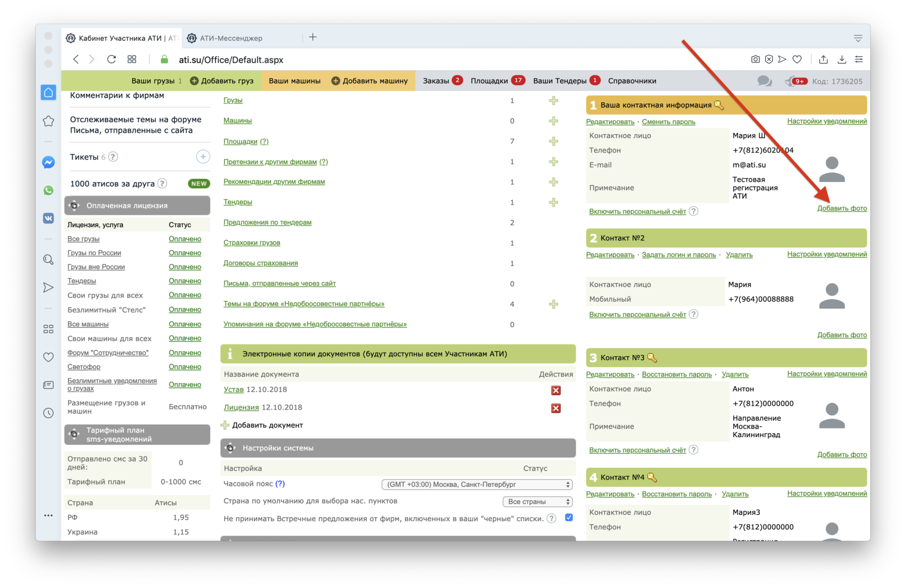
Task: Click help icon next to Тикеты
Action: coord(113,157)
